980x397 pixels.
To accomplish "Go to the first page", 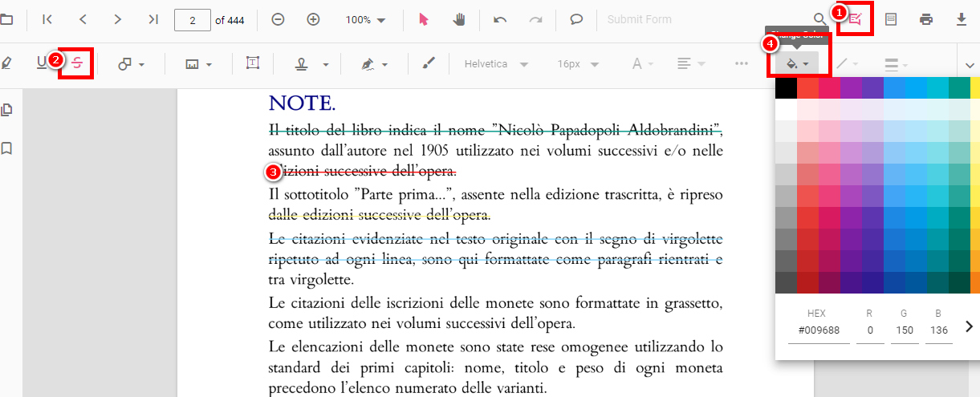I will [x=47, y=19].
